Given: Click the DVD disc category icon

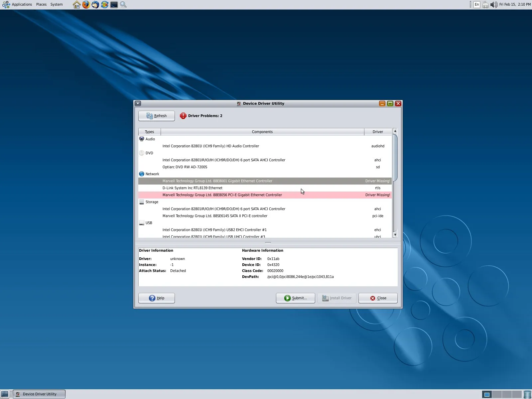Looking at the screenshot, I should pos(142,153).
